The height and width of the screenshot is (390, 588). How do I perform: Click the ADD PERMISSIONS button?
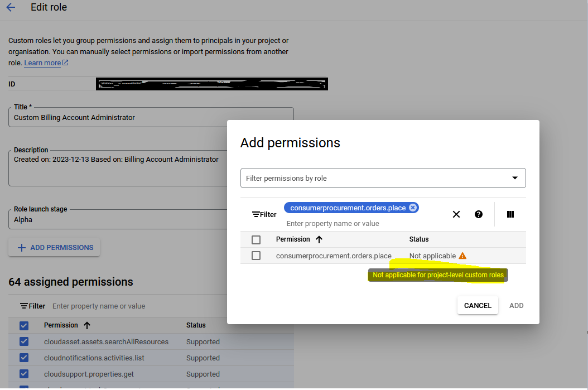pyautogui.click(x=54, y=248)
